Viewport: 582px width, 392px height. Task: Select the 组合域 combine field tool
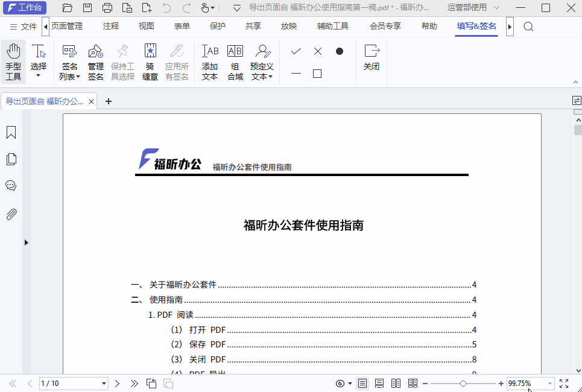point(235,60)
